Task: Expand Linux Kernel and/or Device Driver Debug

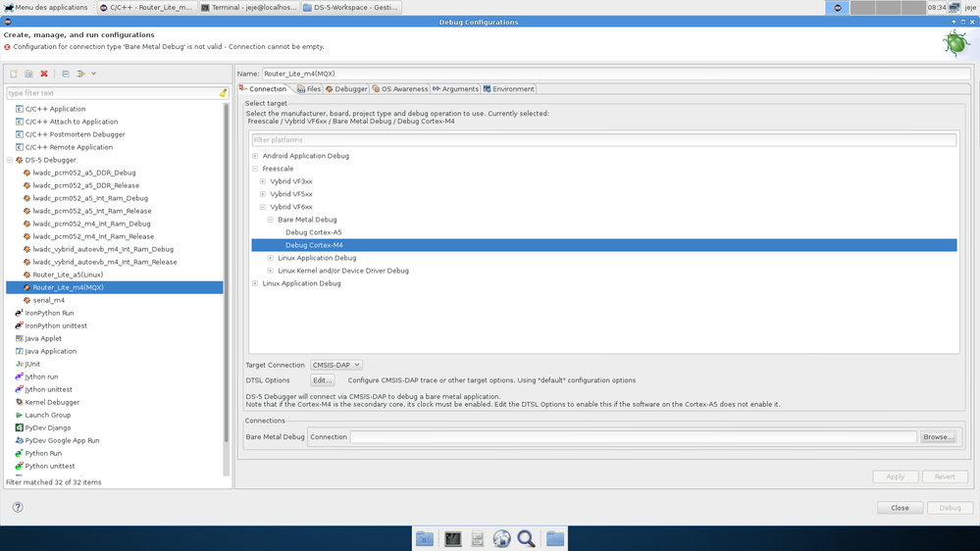Action: tap(270, 272)
